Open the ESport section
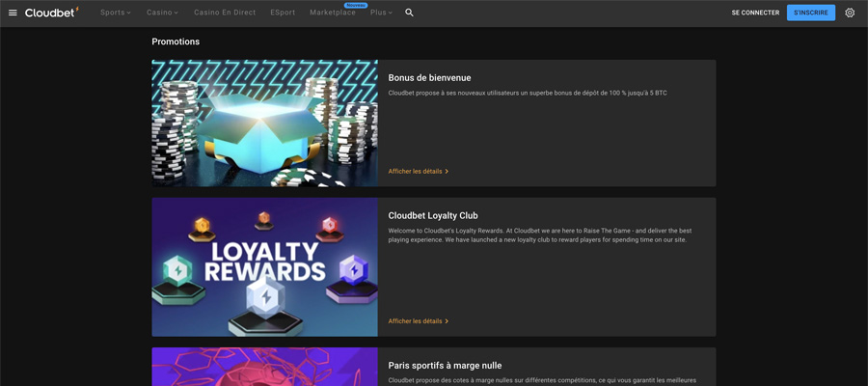This screenshot has width=868, height=386. [x=283, y=13]
